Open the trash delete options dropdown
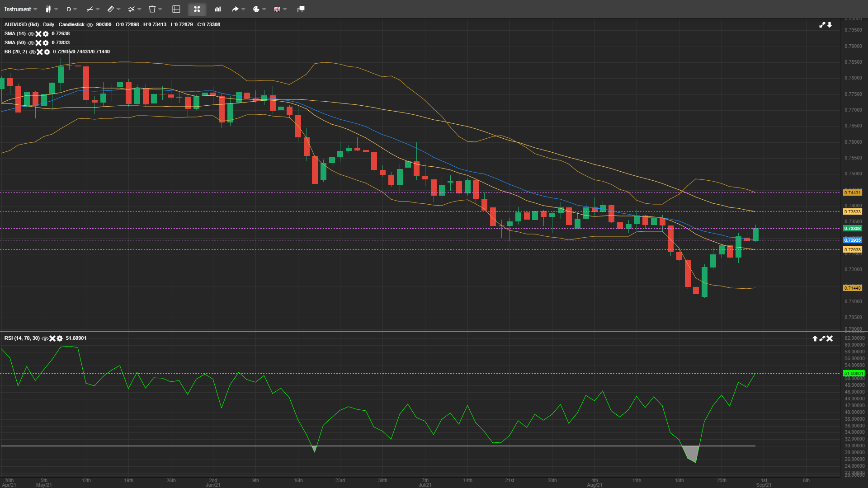The image size is (868, 488). coord(160,9)
